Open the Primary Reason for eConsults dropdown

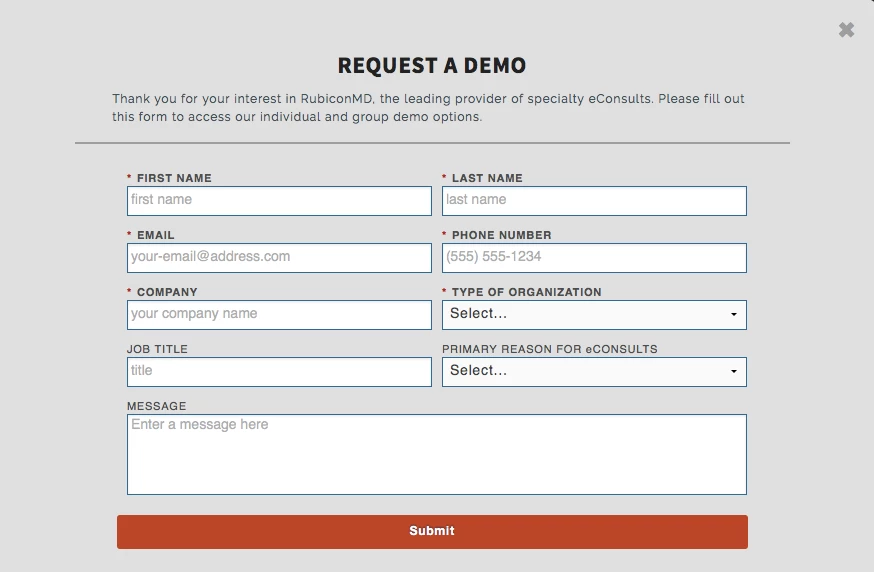pyautogui.click(x=594, y=371)
